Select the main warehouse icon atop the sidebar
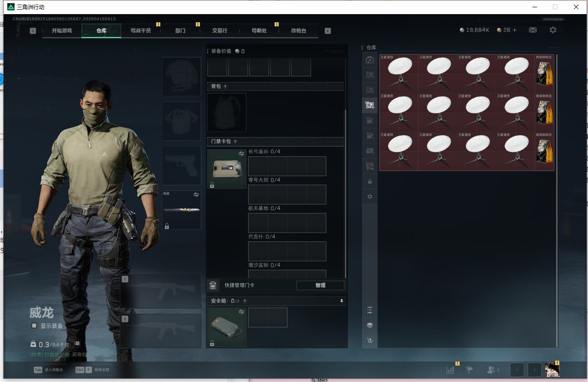 tap(370, 60)
